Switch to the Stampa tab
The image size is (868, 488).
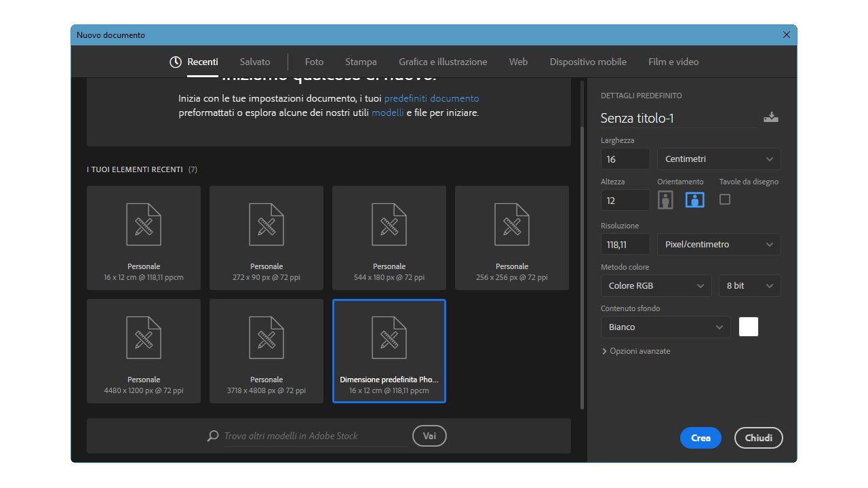coord(361,62)
